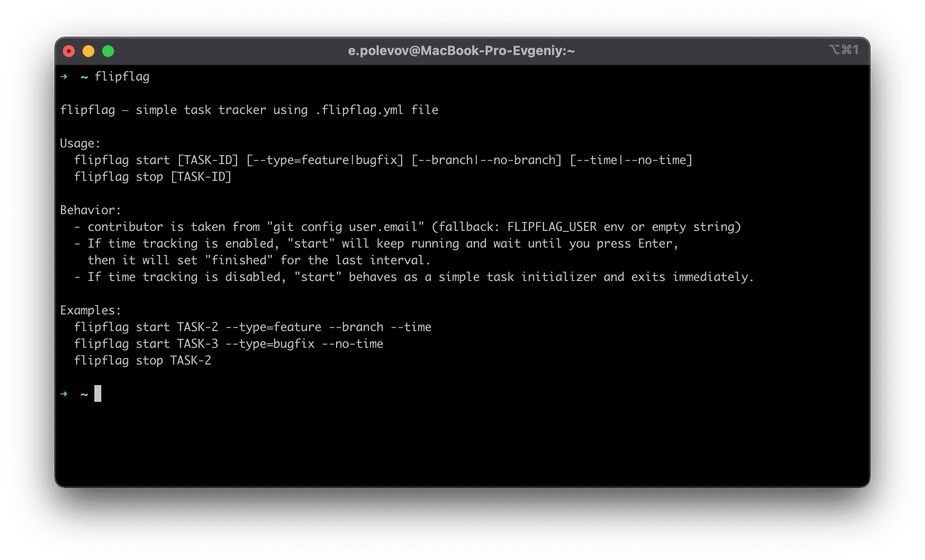
Task: Minimize the window using the yellow traffic light
Action: tap(88, 51)
